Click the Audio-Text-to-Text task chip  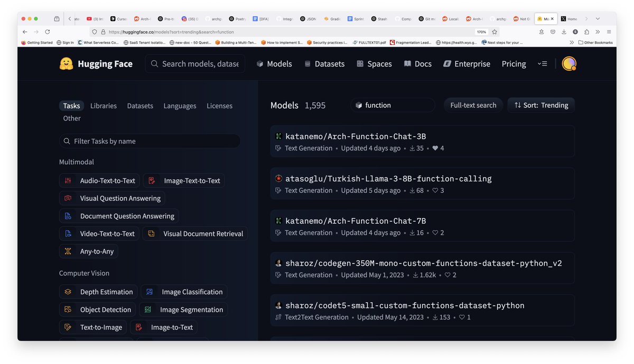tap(99, 181)
